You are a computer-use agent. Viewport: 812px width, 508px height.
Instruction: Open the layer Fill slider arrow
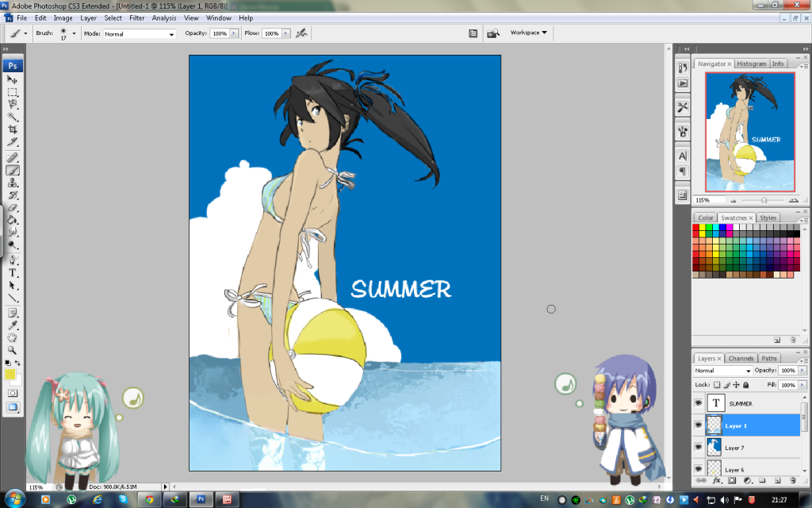click(802, 385)
